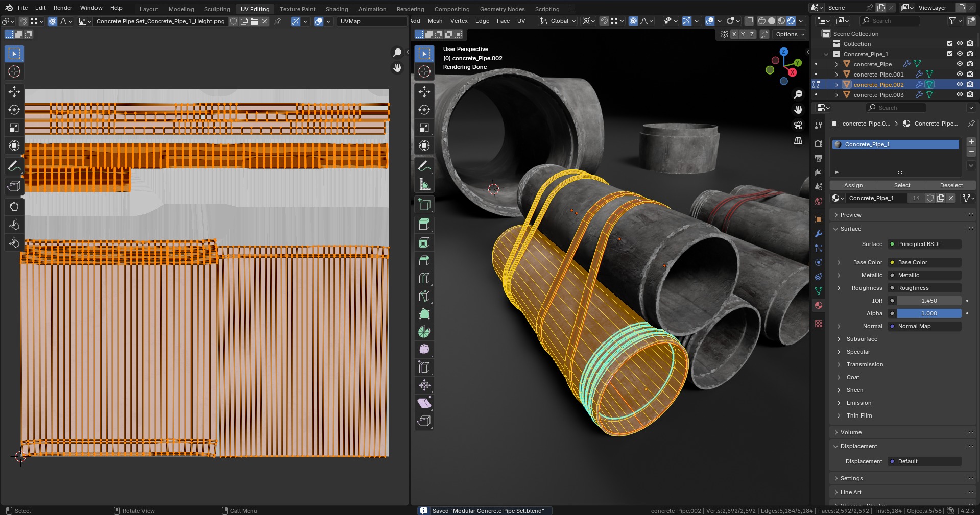Hide concrete_Pipe.001 in viewport
This screenshot has height=515, width=980.
point(960,75)
